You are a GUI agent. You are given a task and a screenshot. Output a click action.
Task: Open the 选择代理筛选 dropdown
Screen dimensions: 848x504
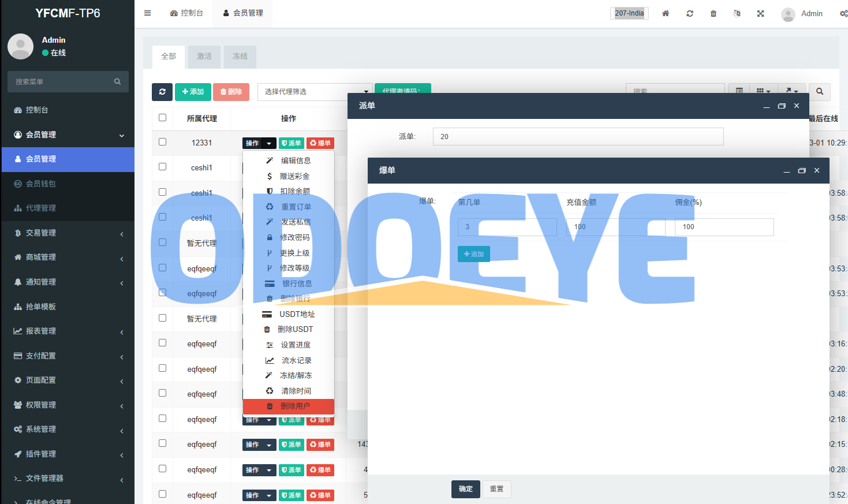[x=315, y=92]
